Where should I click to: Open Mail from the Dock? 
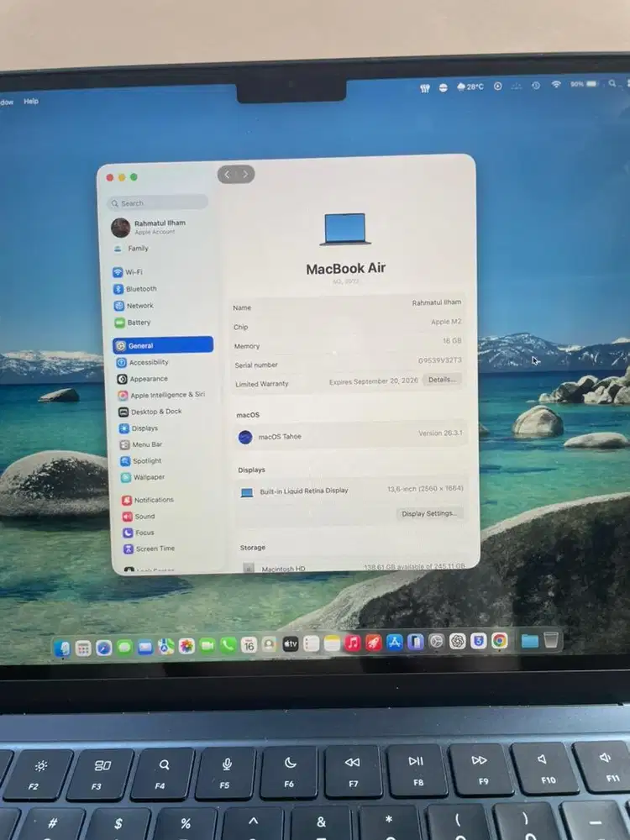[144, 647]
